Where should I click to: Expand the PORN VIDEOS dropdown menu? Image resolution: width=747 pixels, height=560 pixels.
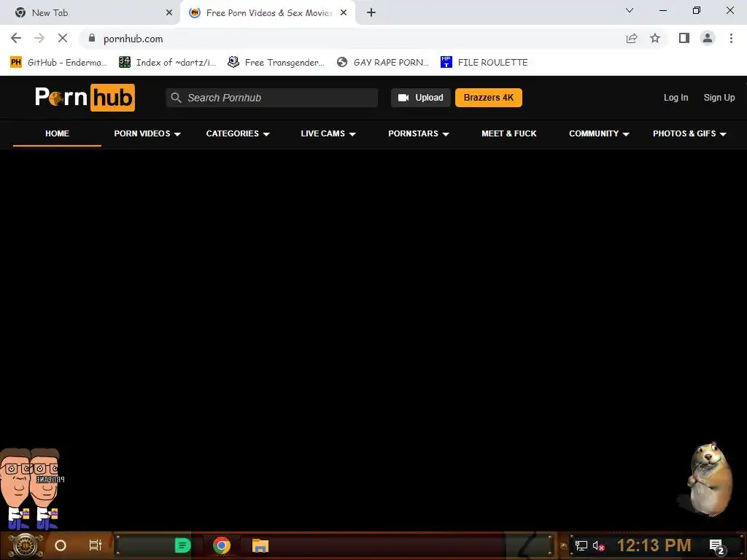coord(147,134)
